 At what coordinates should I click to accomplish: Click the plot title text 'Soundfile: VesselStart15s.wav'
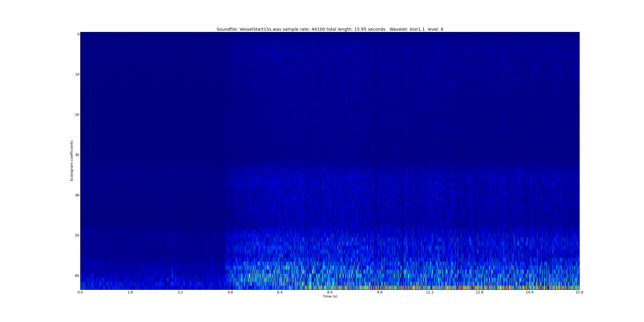(x=249, y=29)
